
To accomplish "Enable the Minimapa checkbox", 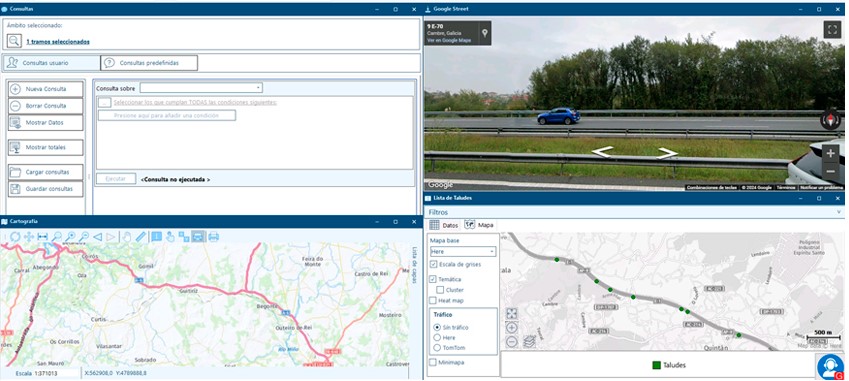I will pos(433,362).
